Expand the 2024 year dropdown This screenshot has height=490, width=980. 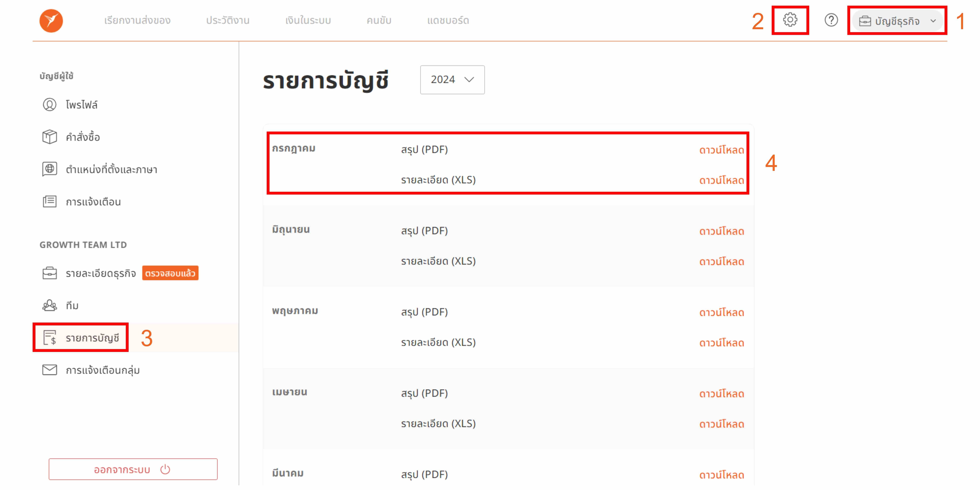point(452,80)
